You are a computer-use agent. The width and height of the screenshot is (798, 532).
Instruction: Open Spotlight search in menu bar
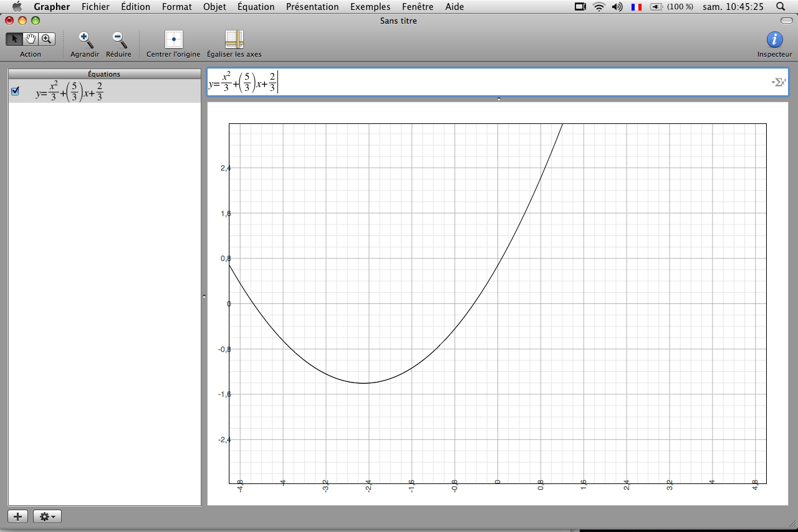(x=781, y=7)
